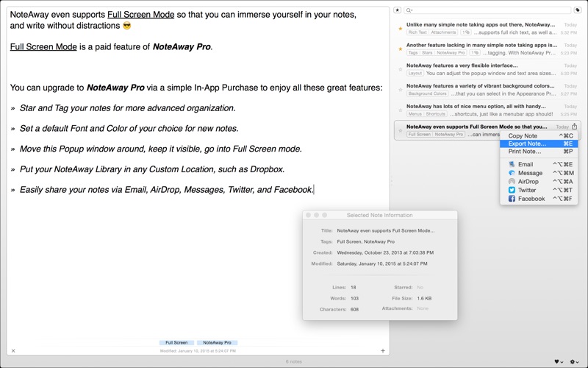Click the 'NoteAway Pro' tag below editor
This screenshot has height=368, width=588.
pyautogui.click(x=217, y=342)
